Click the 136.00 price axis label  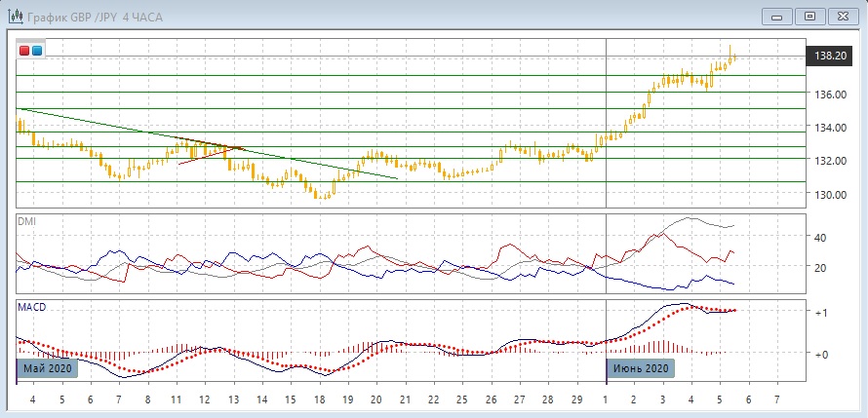(x=829, y=95)
